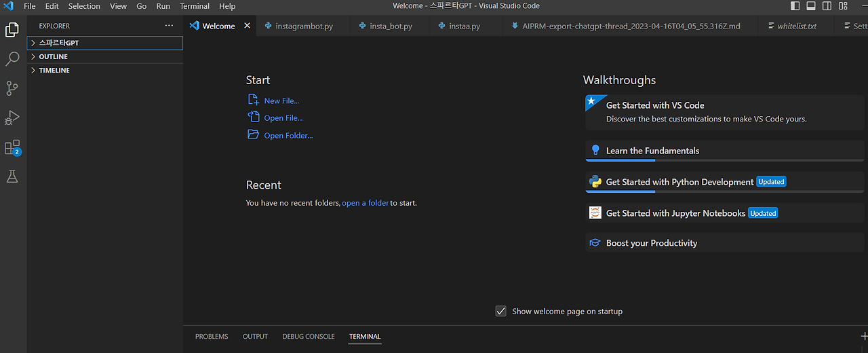This screenshot has height=353, width=868.
Task: Click the Python Development progress bar
Action: [x=726, y=191]
